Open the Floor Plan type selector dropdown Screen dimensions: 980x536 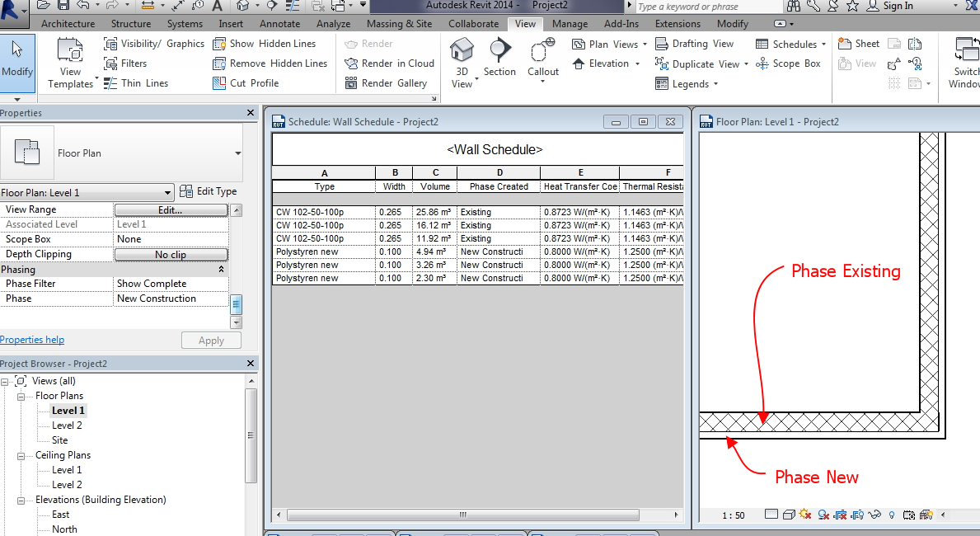coord(237,153)
